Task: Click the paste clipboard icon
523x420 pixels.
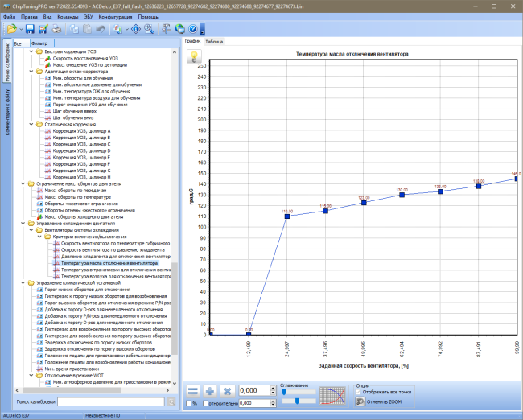Action: (87, 29)
